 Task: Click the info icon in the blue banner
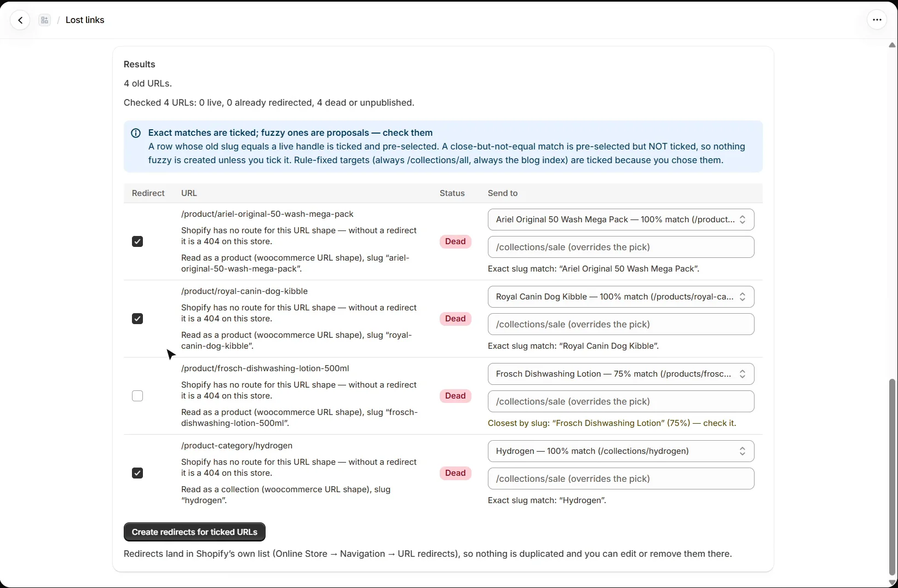click(136, 133)
